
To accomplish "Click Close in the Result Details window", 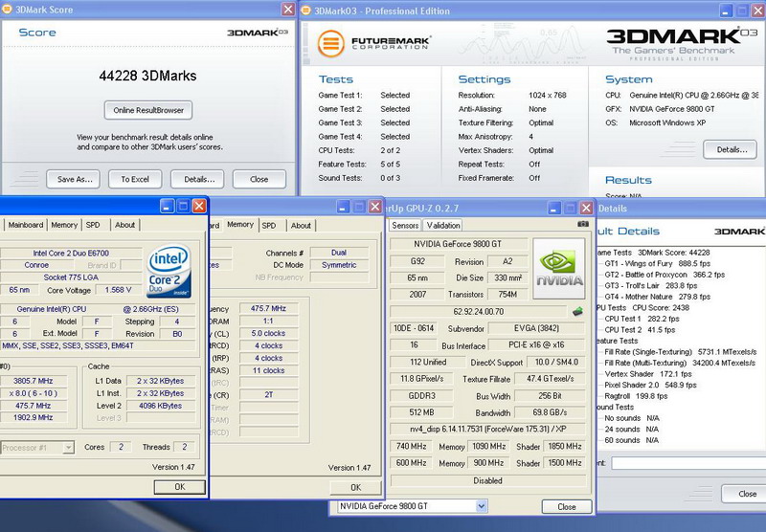I will point(746,494).
